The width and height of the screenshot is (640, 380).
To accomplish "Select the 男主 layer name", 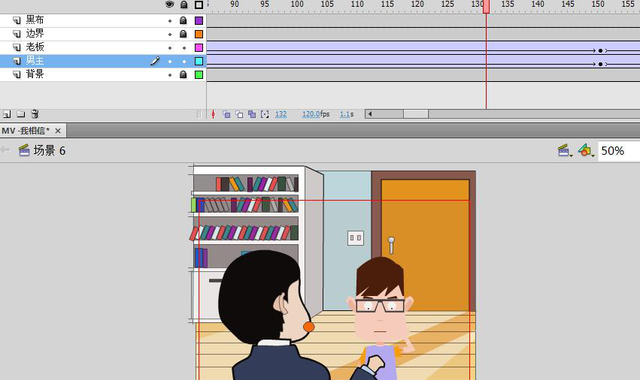I will coord(35,61).
